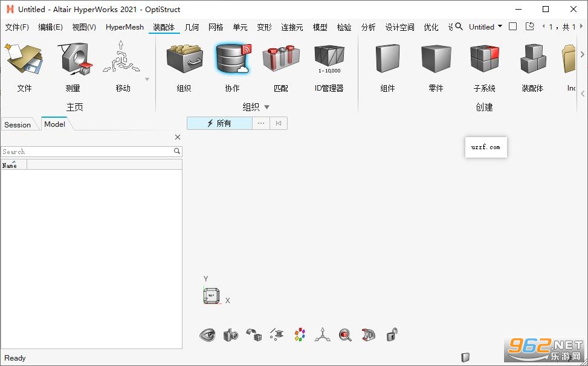
Task: Click the 所有 selection filter button
Action: (219, 123)
